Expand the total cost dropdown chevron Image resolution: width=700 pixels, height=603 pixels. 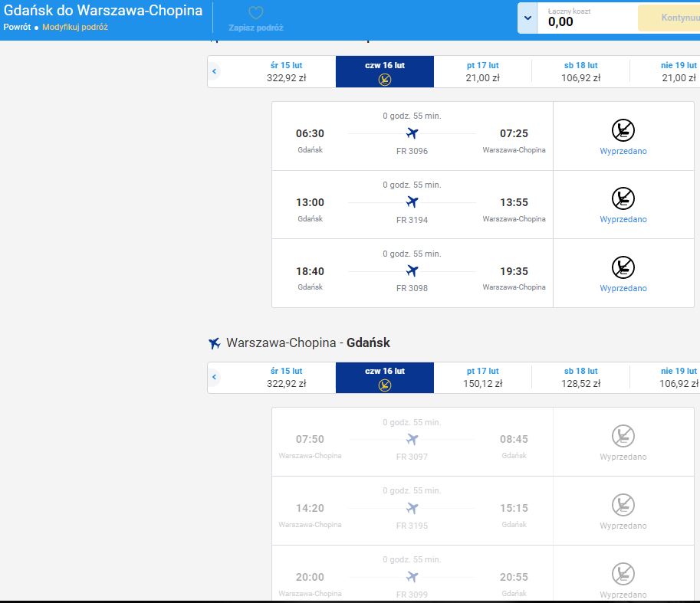pos(527,18)
